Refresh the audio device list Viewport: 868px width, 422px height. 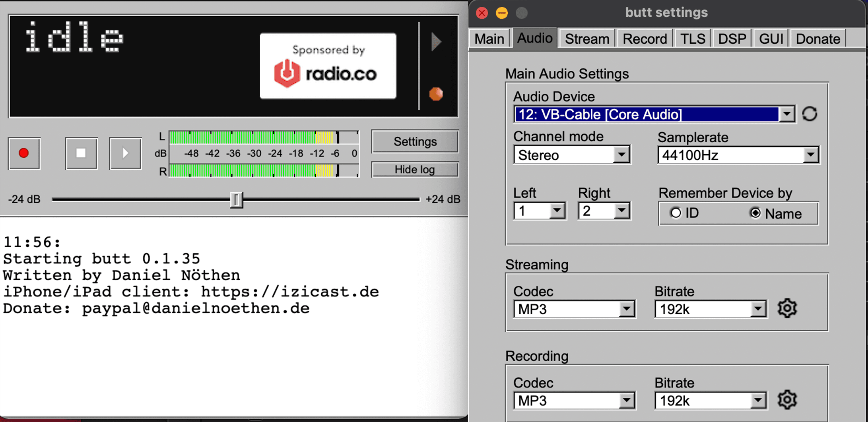tap(810, 114)
